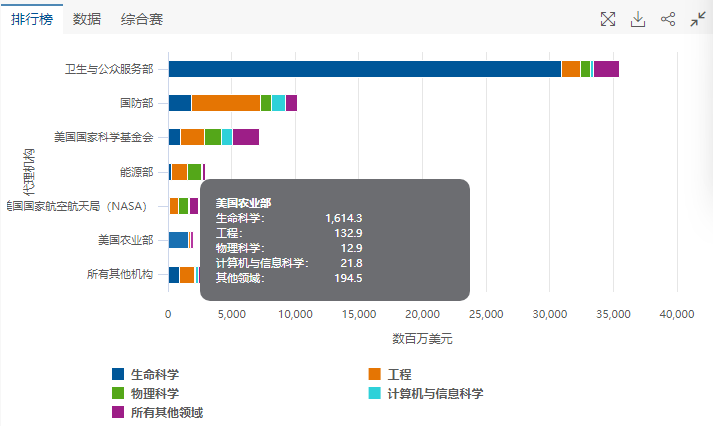This screenshot has width=713, height=426.
Task: Click the orange segment of 所有其他机构 bar
Action: pos(187,275)
